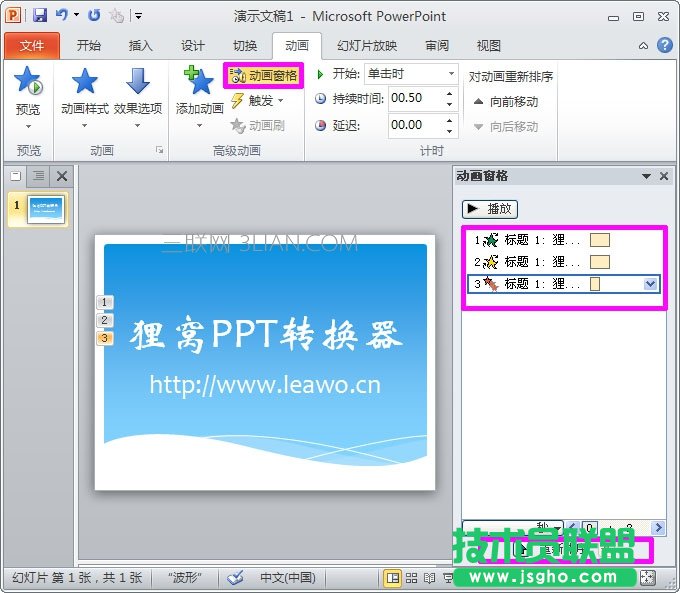Click animation marker 3 on the slide
Viewport: 680px width, 593px height.
click(105, 338)
